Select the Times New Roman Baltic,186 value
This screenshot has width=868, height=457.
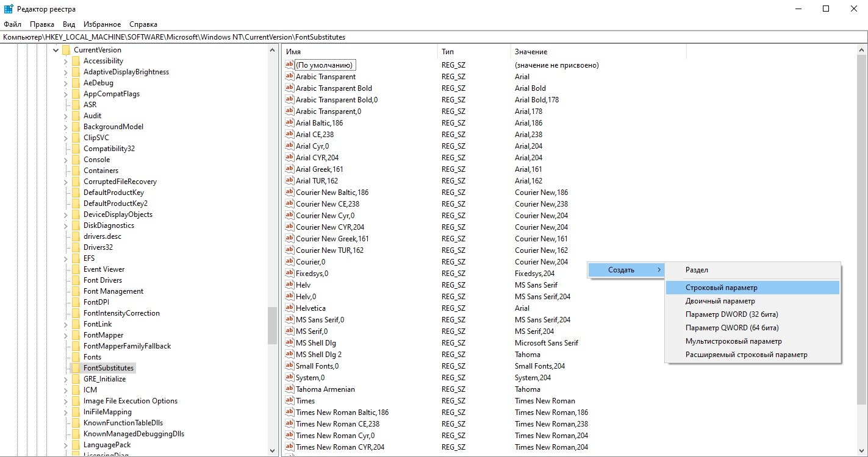(342, 412)
